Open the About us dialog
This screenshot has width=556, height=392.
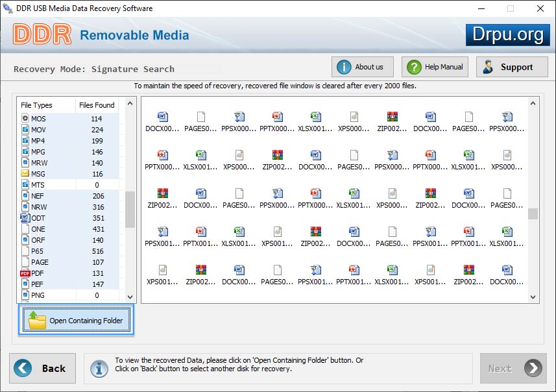(363, 67)
